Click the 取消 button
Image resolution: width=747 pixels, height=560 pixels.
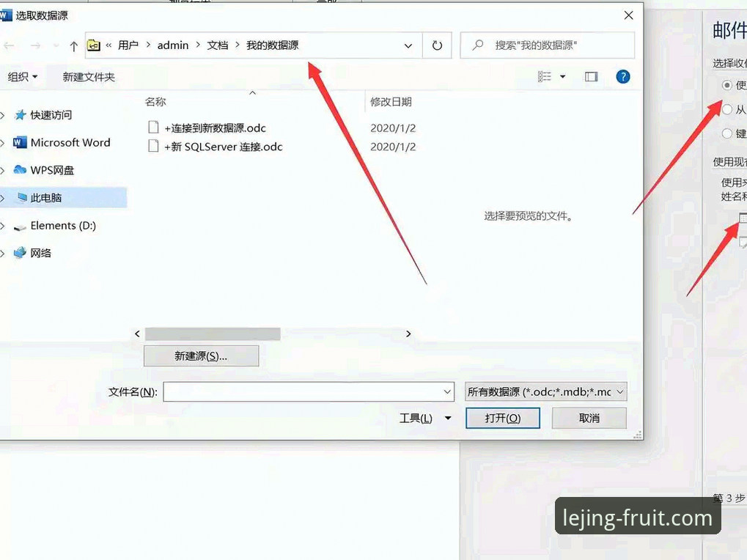click(x=589, y=418)
